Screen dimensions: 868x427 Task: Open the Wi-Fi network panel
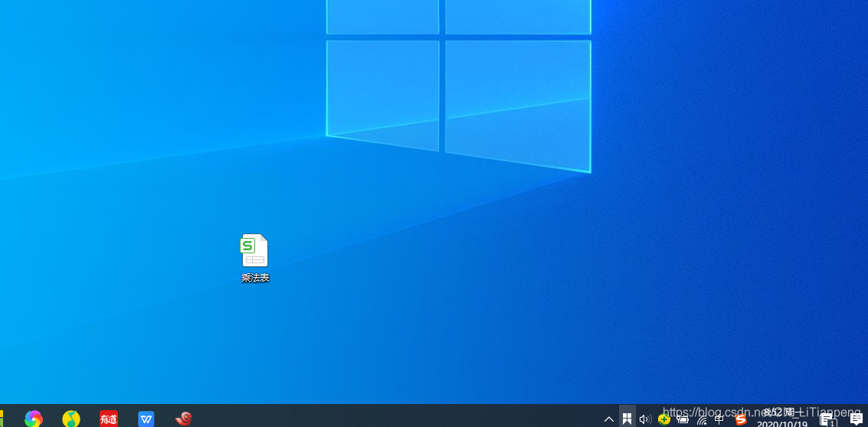(702, 420)
